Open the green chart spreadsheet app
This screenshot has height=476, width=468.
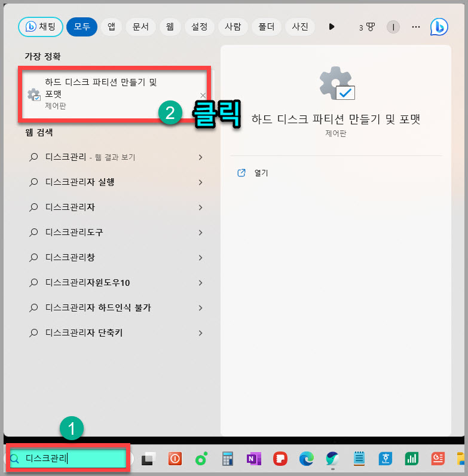click(412, 459)
